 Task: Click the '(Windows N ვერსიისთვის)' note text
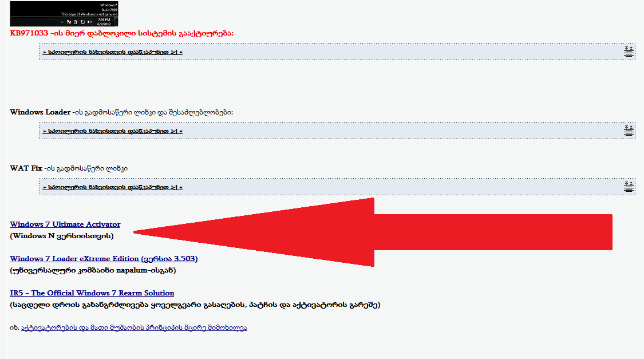(x=62, y=236)
